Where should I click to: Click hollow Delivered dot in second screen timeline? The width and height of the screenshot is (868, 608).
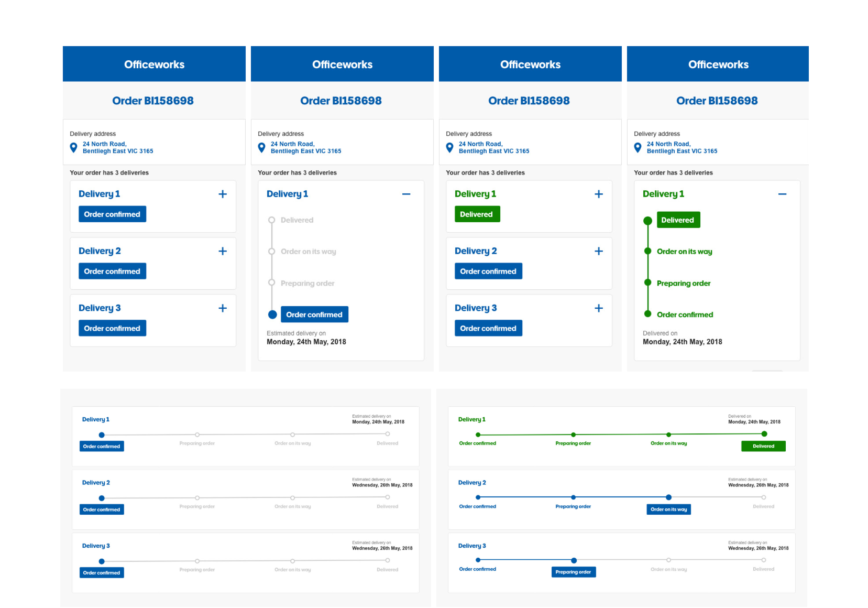(x=272, y=220)
